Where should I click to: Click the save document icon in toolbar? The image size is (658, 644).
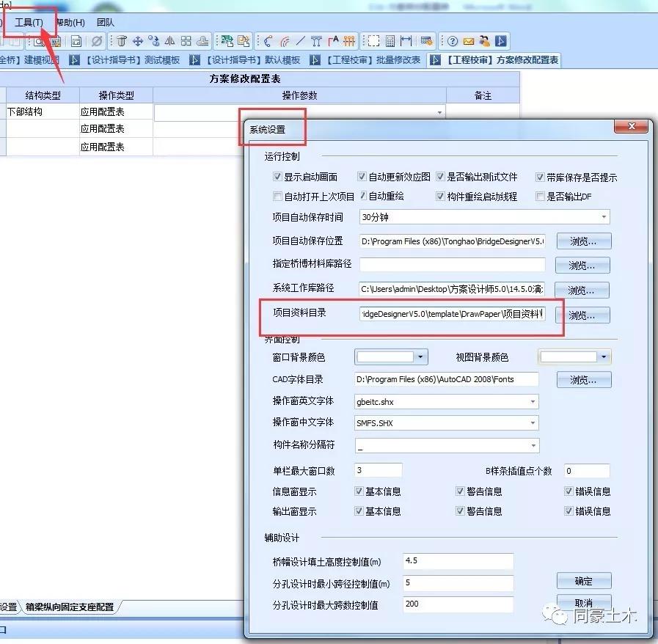pyautogui.click(x=76, y=41)
